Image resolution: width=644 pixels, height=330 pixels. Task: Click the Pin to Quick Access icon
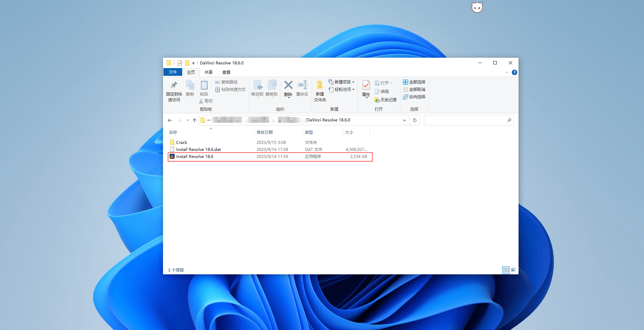[x=174, y=86]
